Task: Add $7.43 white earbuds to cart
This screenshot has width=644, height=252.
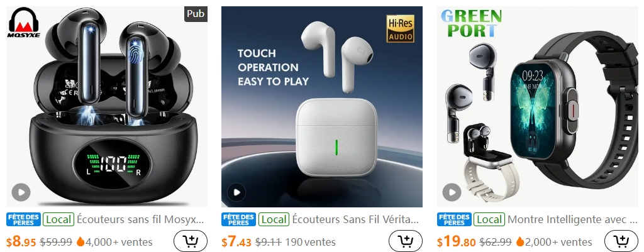Action: tap(406, 241)
